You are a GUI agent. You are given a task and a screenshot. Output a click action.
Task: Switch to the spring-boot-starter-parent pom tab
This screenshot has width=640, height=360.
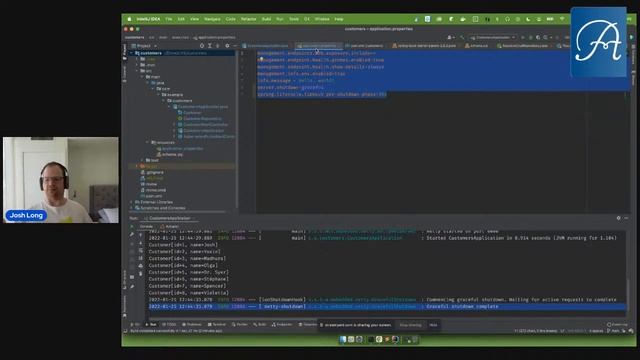coord(424,46)
